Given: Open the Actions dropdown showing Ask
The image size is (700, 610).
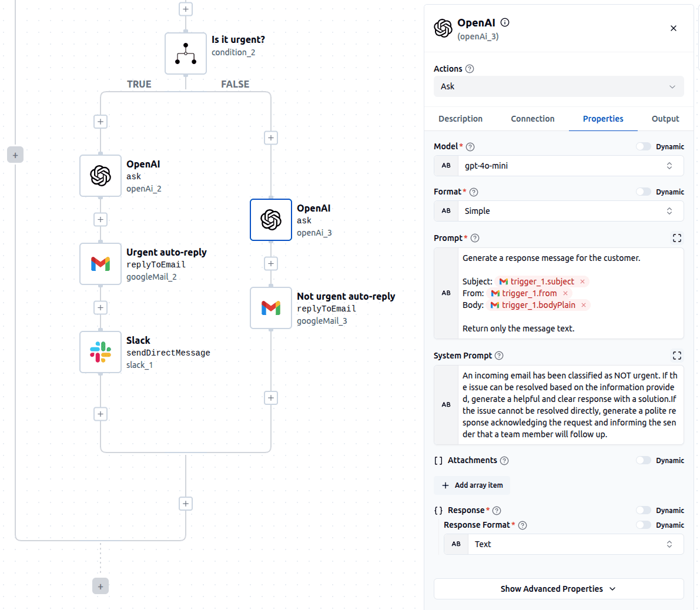Looking at the screenshot, I should (x=558, y=86).
